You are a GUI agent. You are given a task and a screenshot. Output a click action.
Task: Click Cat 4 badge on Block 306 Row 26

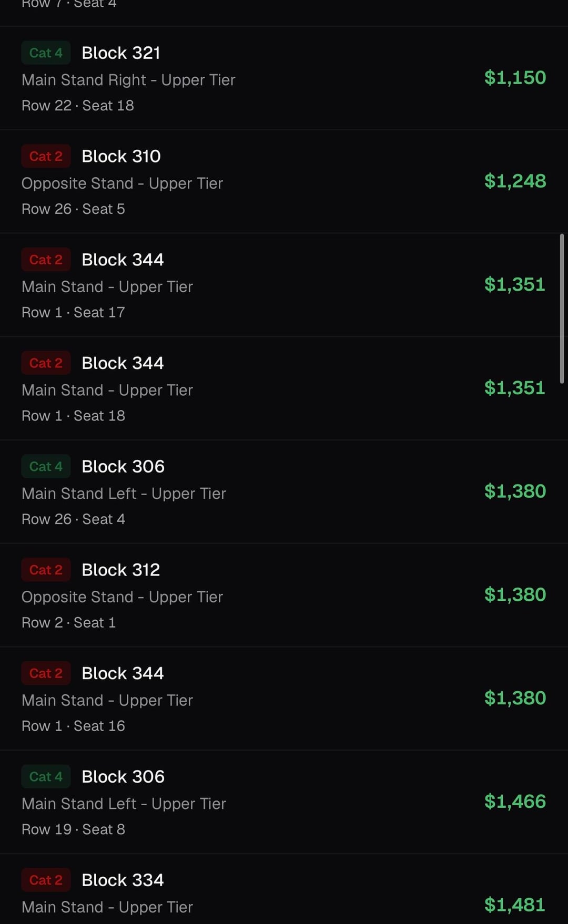coord(46,467)
